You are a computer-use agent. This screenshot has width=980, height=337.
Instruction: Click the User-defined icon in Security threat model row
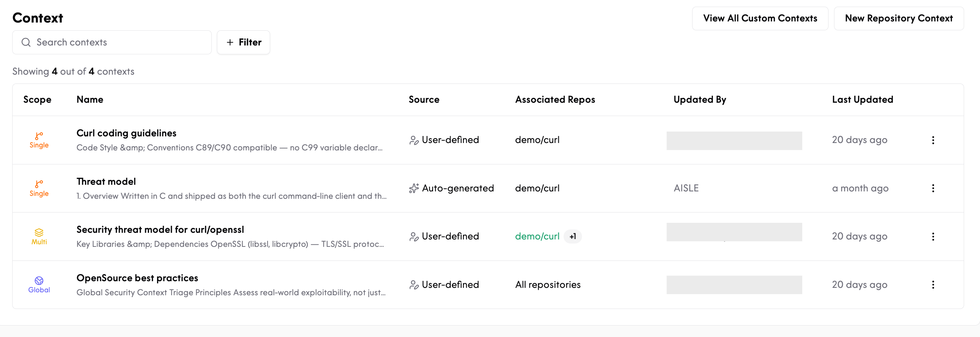pyautogui.click(x=414, y=236)
